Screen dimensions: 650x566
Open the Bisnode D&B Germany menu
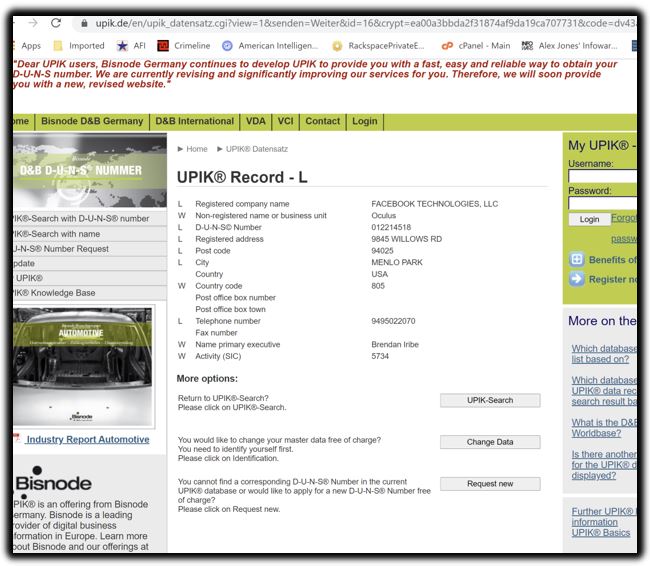coord(92,121)
